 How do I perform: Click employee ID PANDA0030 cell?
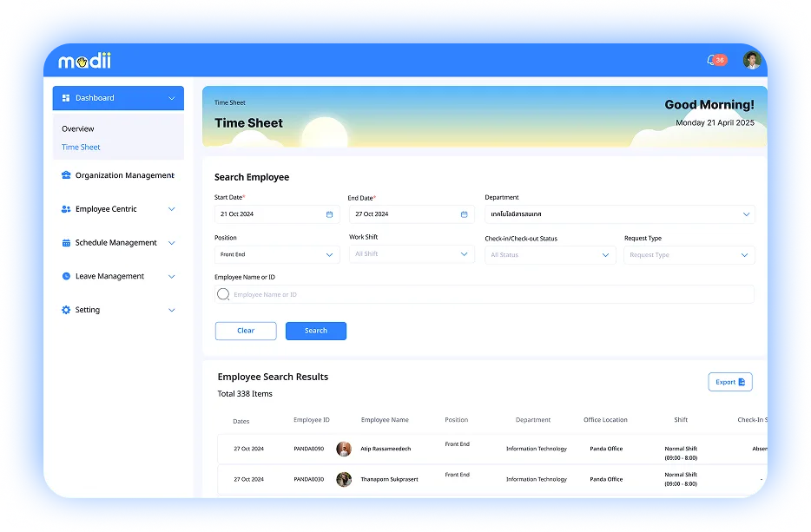pos(309,479)
